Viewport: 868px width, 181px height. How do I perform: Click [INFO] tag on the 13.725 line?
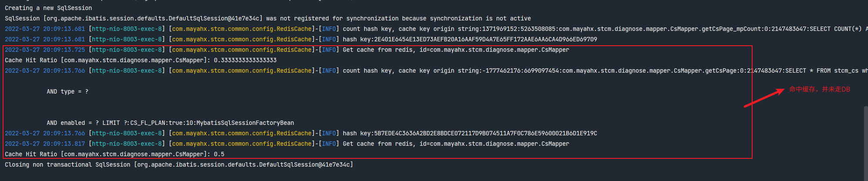click(x=329, y=50)
